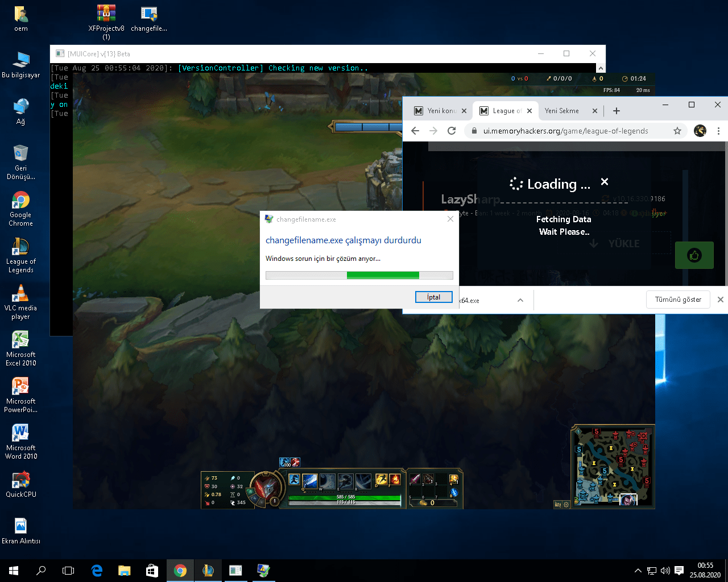Cancel the crash dialog with İptal

434,297
